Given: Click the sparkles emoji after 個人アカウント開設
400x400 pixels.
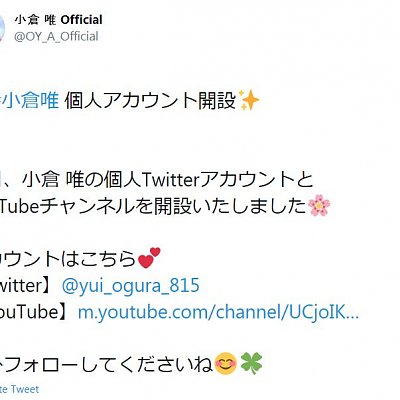Looking at the screenshot, I should click(x=249, y=101).
